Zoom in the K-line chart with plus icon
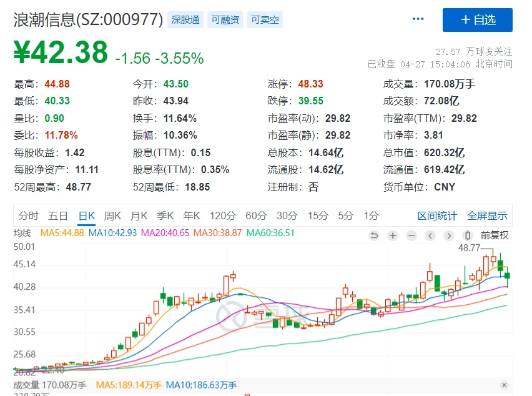 click(x=393, y=235)
